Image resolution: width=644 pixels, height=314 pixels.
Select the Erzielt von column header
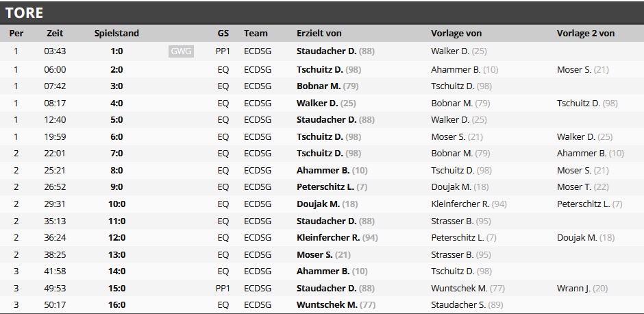pos(319,33)
